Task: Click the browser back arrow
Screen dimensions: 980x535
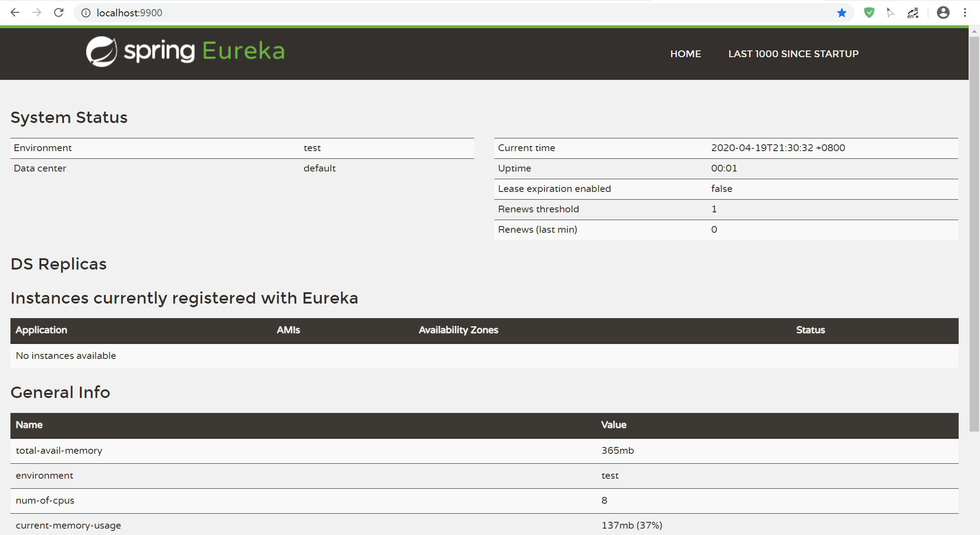Action: (x=15, y=13)
